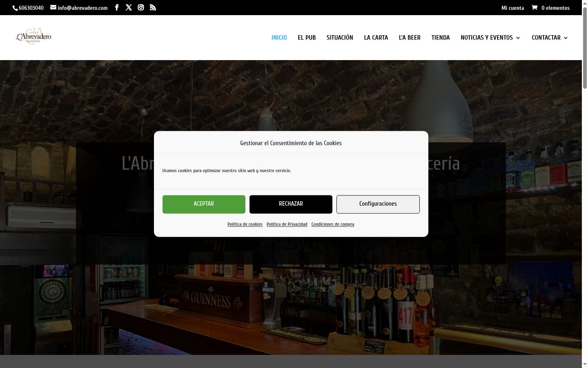This screenshot has width=588, height=368.
Task: Click the phone icon beside 606303040
Action: click(15, 8)
